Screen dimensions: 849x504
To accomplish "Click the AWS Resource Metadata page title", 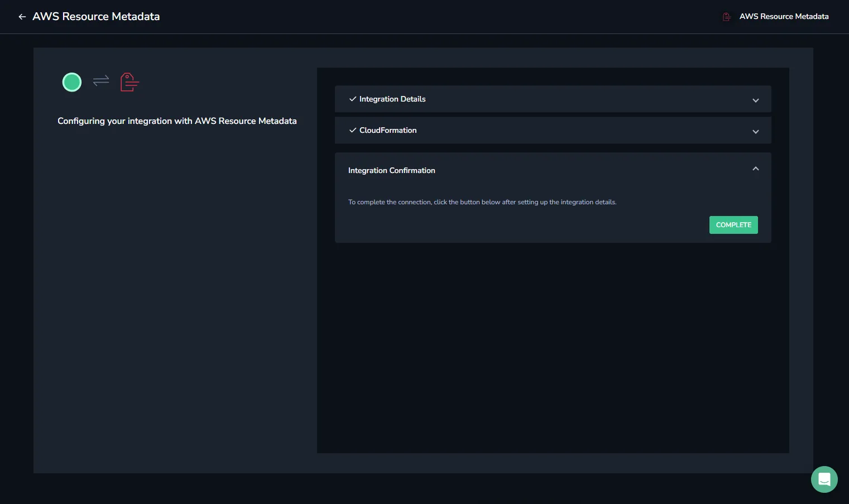I will tap(96, 17).
